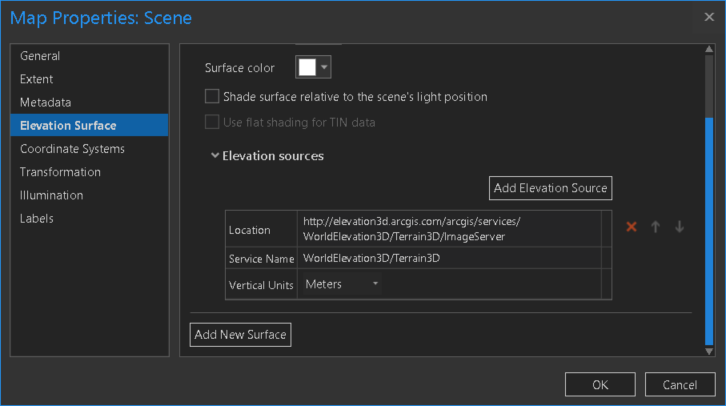
Task: Switch to the Extent tab
Action: (x=37, y=79)
